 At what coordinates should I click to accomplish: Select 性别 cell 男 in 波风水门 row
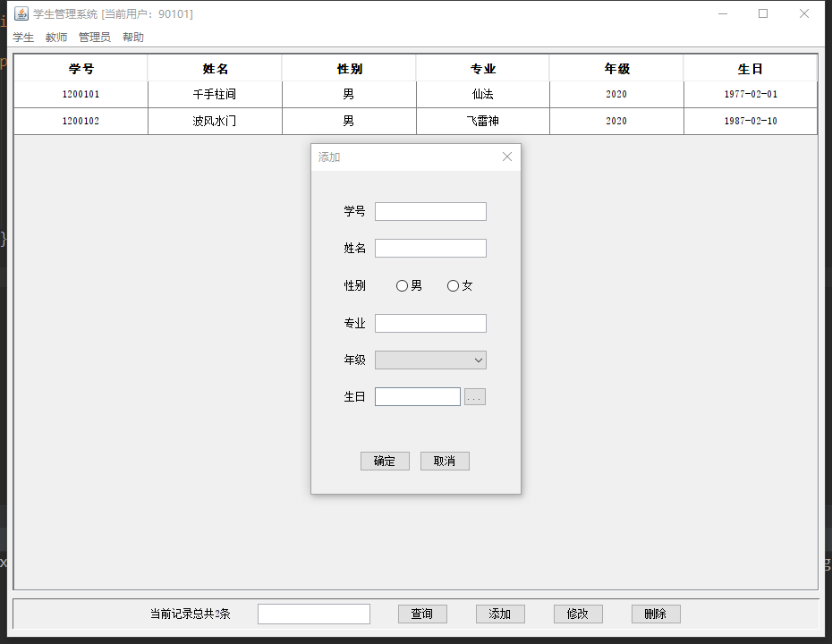click(349, 122)
